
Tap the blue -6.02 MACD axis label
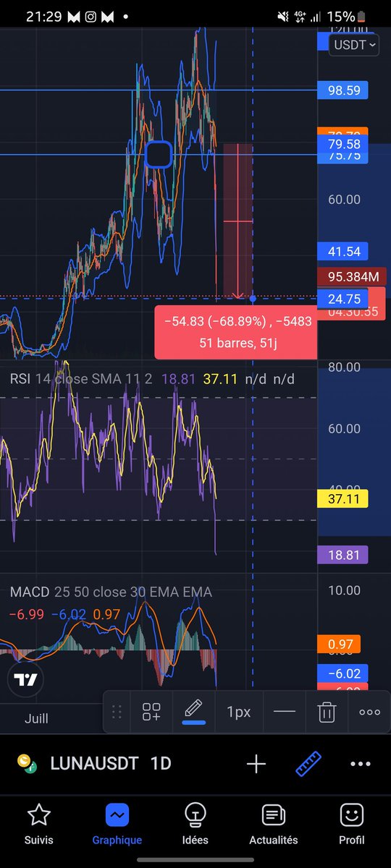tap(343, 673)
